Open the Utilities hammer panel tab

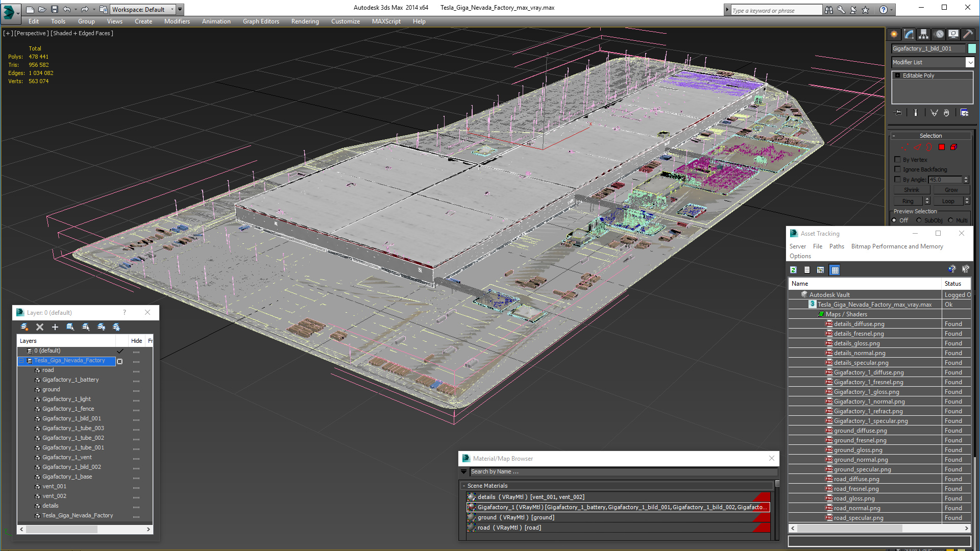pyautogui.click(x=968, y=34)
